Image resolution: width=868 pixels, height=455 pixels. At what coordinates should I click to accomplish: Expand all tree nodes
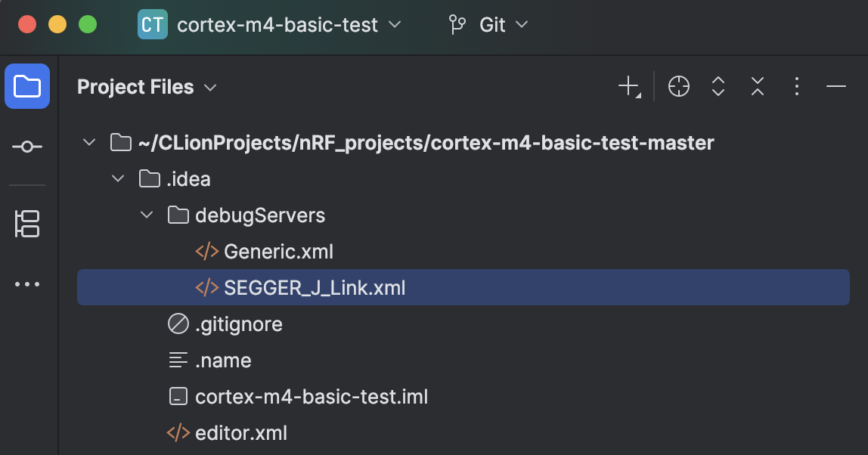click(x=718, y=86)
